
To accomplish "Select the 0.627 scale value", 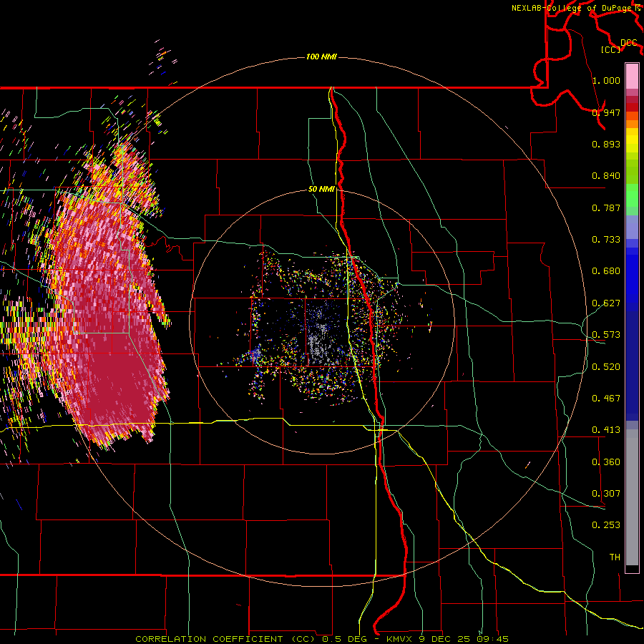I will (x=606, y=303).
